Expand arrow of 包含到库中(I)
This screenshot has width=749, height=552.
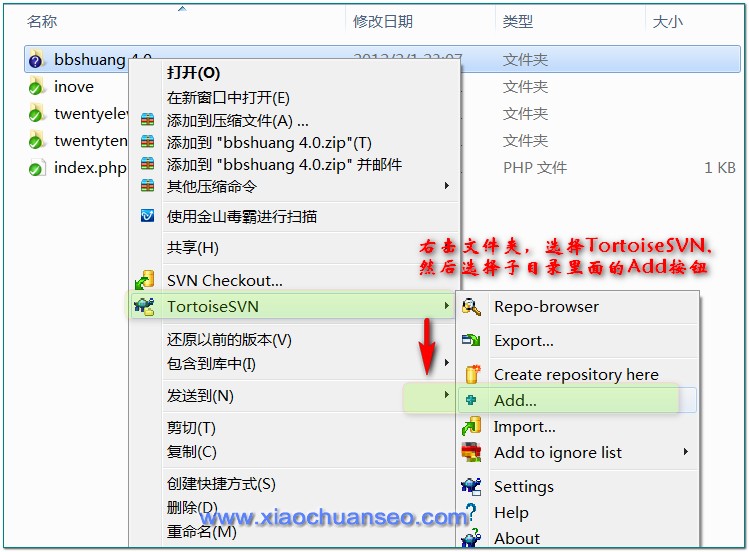tap(446, 362)
